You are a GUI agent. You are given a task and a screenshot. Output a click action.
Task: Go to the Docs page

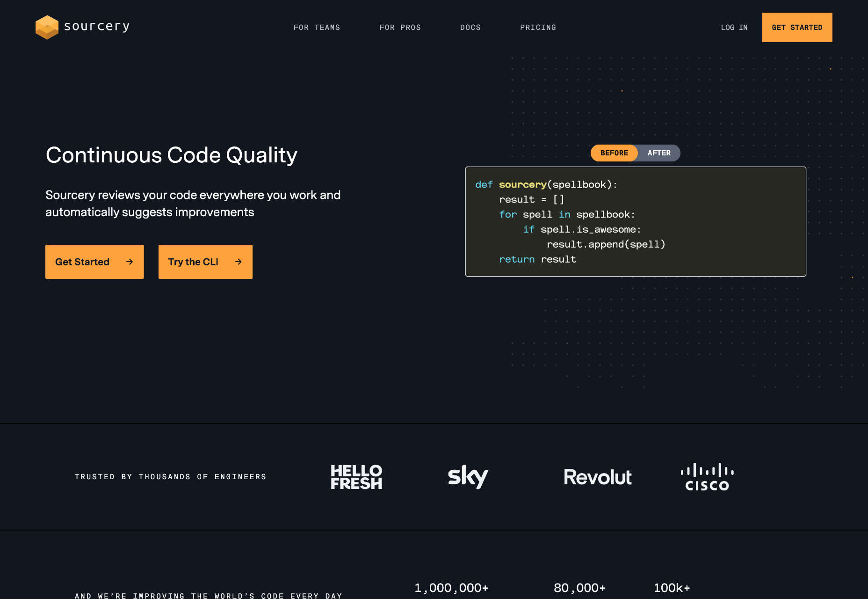[x=470, y=28]
